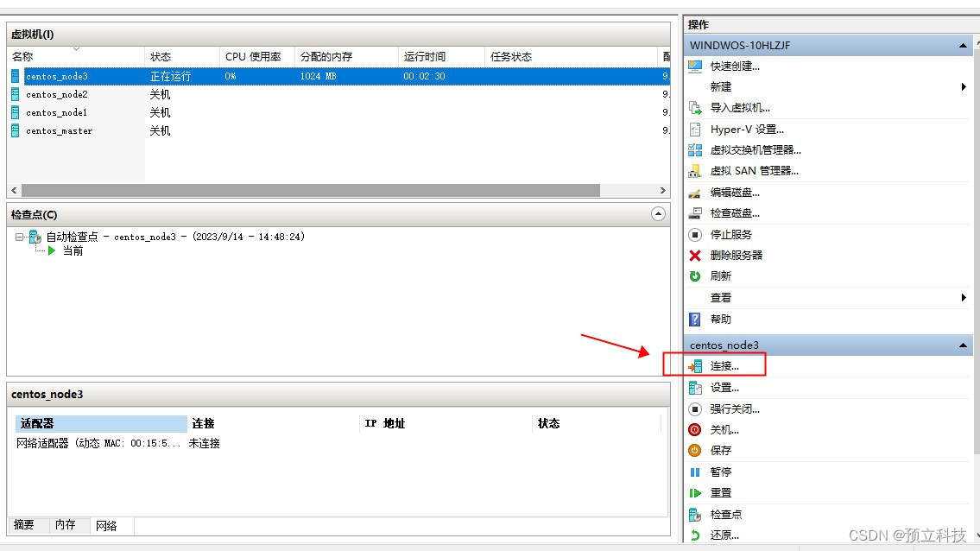Select the centos_master virtual machine row
980x551 pixels.
tap(338, 130)
